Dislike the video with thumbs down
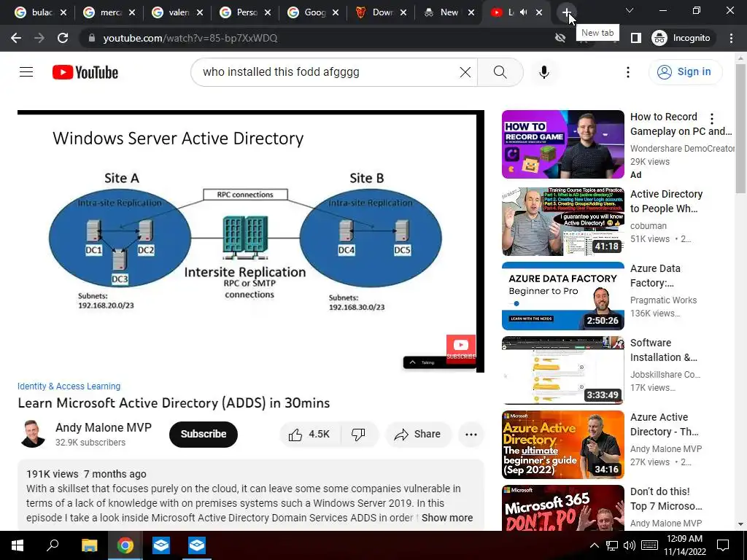747x560 pixels. coord(358,435)
